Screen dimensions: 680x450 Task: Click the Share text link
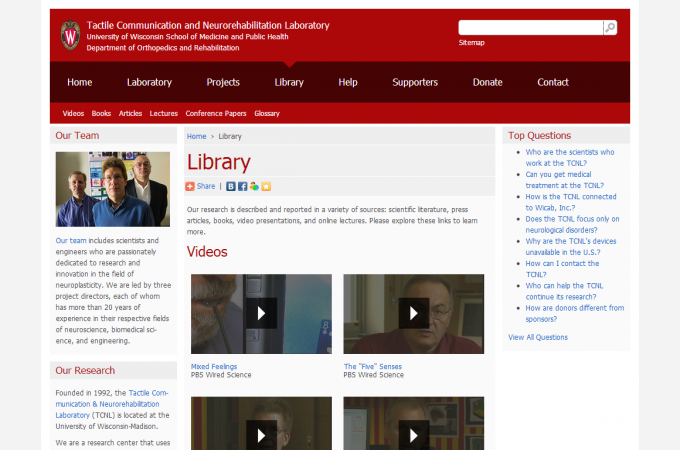click(x=206, y=186)
